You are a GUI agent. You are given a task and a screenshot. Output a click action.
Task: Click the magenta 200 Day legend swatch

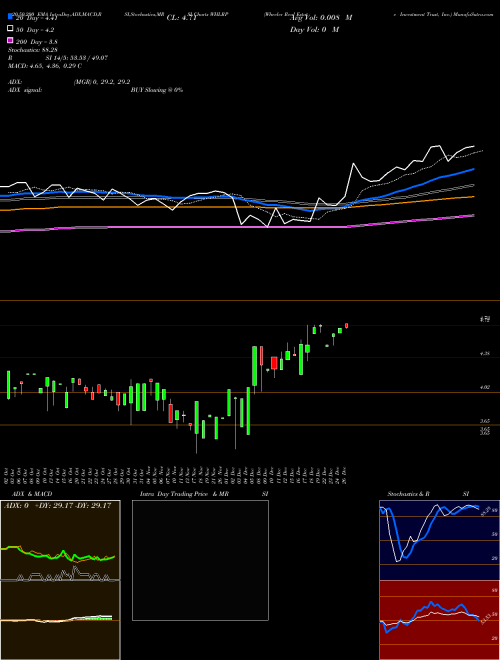point(10,40)
